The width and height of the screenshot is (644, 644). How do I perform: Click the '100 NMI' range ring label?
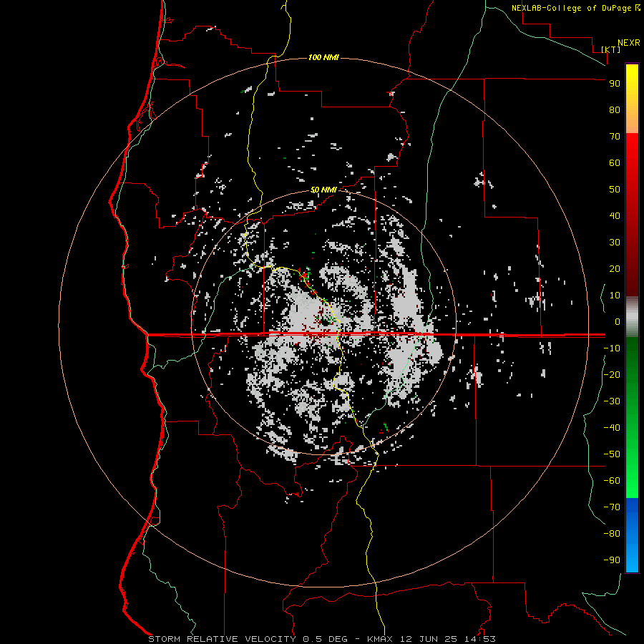tap(323, 57)
